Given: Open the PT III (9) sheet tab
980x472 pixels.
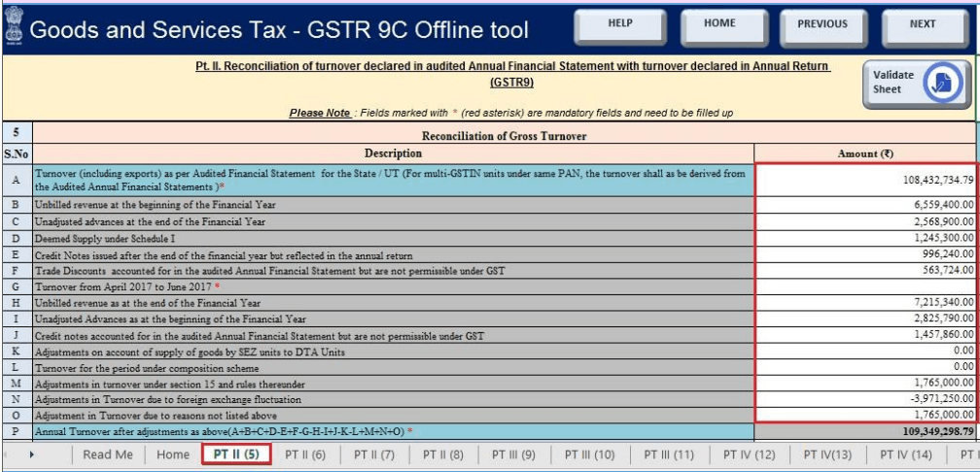Looking at the screenshot, I should 513,455.
